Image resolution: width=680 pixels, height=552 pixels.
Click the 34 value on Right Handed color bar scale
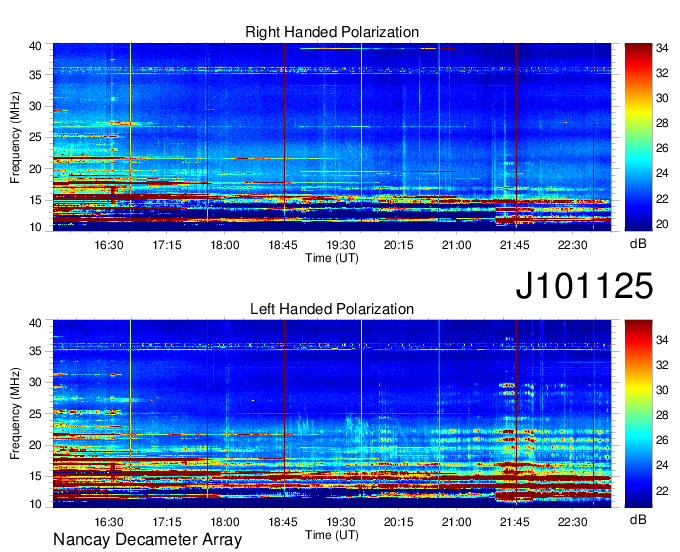[662, 48]
